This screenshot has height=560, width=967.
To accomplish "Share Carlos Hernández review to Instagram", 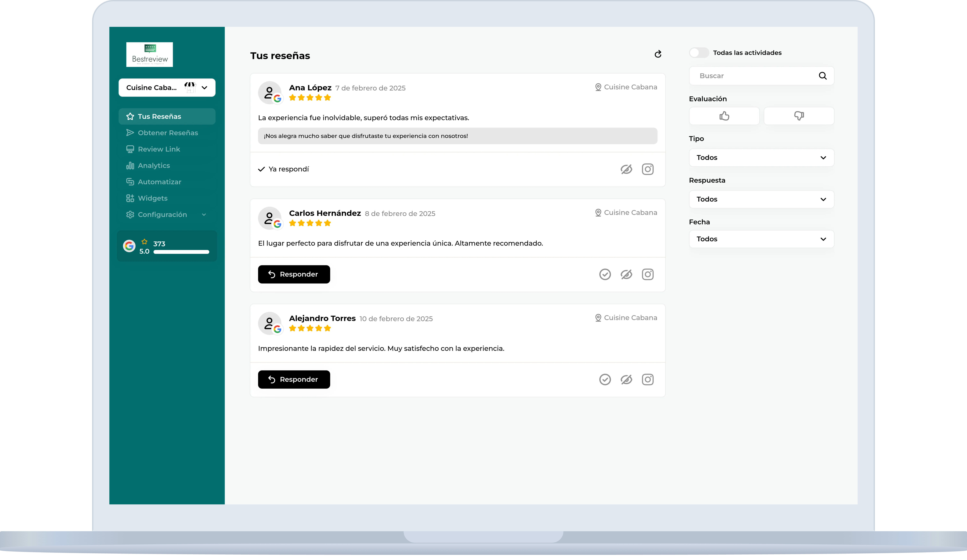I will pos(648,274).
